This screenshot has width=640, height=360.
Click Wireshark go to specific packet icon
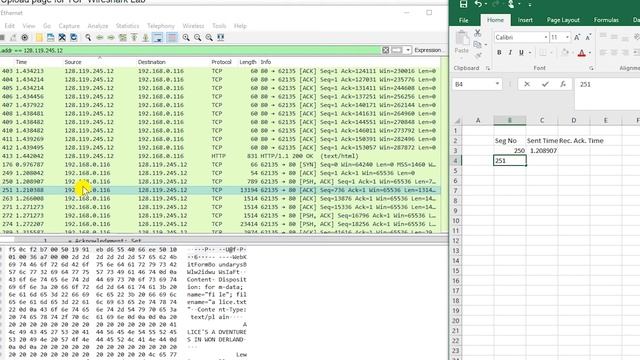[122, 38]
